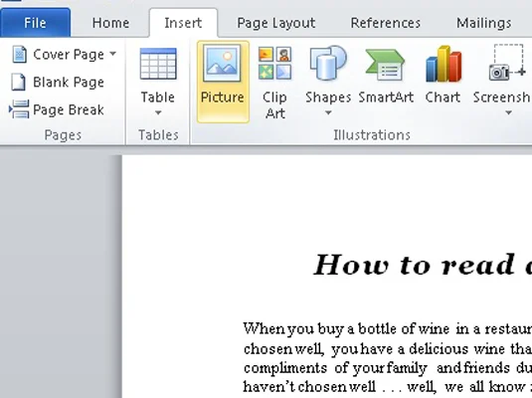Click the Picture insert icon

pyautogui.click(x=222, y=64)
